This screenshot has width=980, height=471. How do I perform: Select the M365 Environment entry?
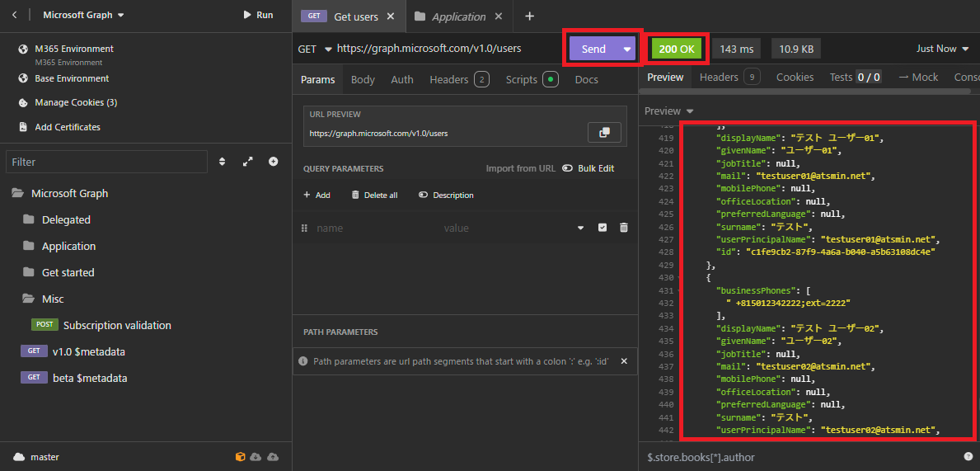pyautogui.click(x=73, y=49)
